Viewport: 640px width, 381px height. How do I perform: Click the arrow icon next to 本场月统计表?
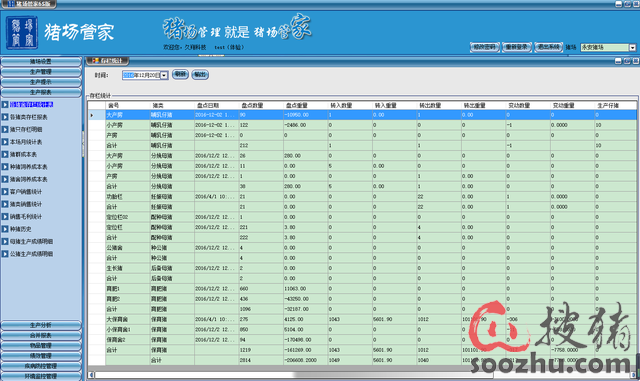tap(5, 142)
